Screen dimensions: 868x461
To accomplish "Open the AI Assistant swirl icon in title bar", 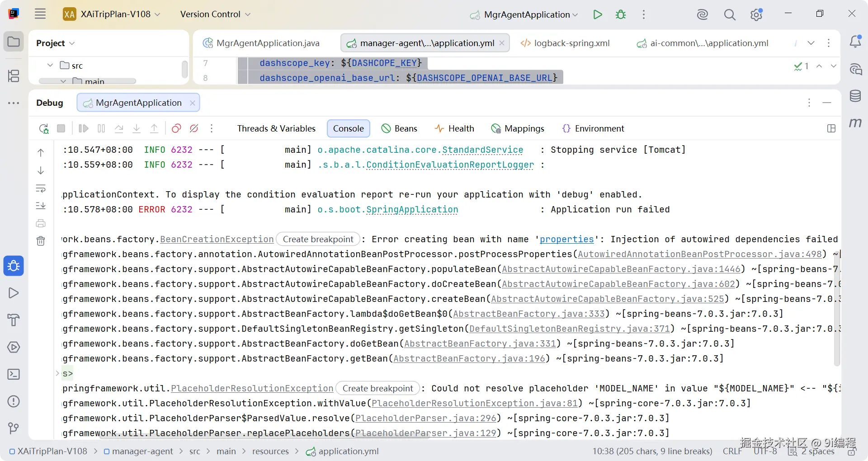I will (702, 14).
